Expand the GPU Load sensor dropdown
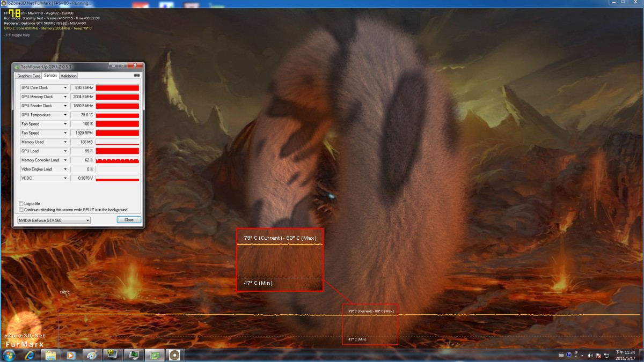644x362 pixels. click(65, 151)
